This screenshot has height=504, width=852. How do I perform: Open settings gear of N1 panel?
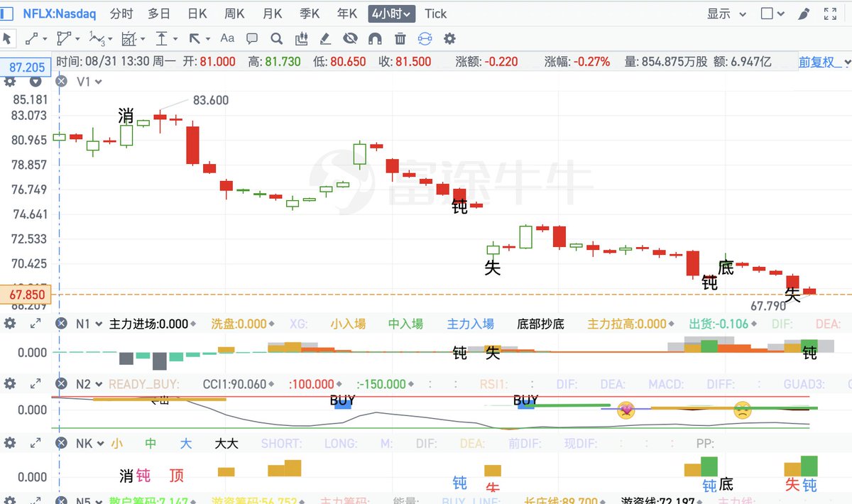tap(9, 324)
